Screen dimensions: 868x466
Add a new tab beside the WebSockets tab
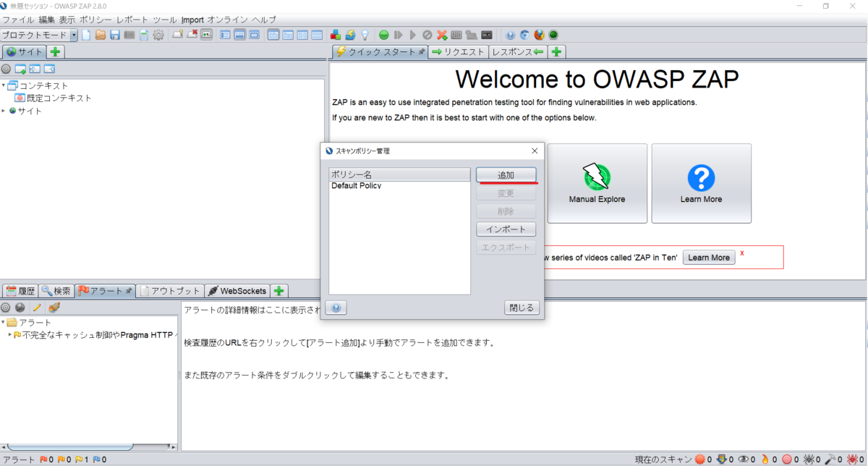click(x=279, y=291)
